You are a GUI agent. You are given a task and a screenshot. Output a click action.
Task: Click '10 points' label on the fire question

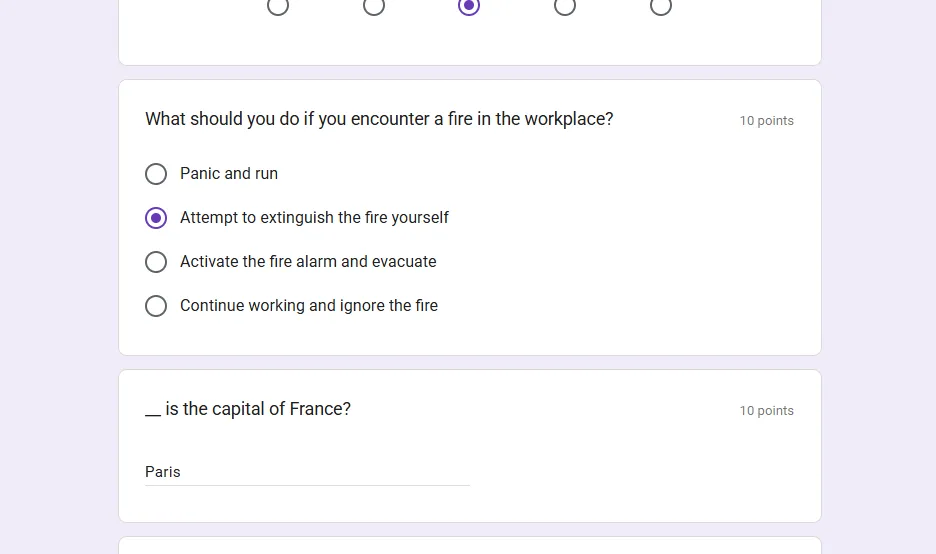[766, 121]
